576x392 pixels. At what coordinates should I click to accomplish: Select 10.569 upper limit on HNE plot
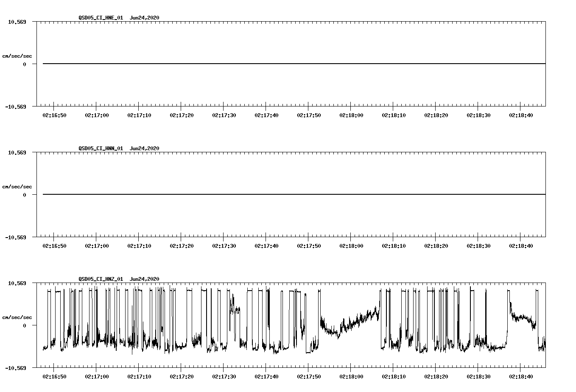17,22
